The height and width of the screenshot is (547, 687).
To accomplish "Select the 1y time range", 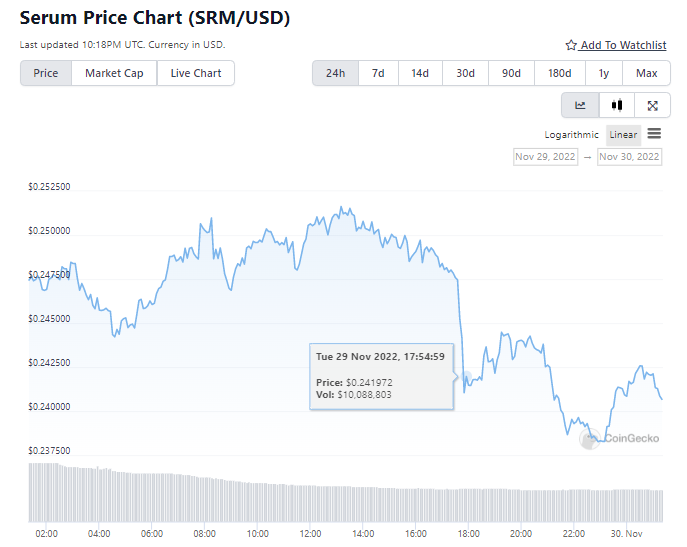I will coord(604,73).
